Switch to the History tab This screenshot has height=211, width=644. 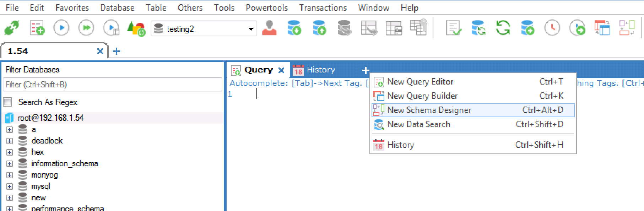pyautogui.click(x=314, y=70)
